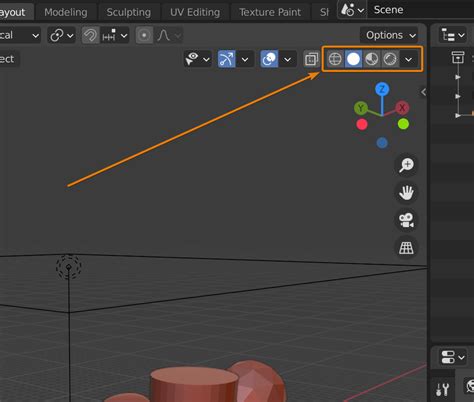The height and width of the screenshot is (402, 474).
Task: Open the properties editor type dropdown
Action: pos(453,357)
